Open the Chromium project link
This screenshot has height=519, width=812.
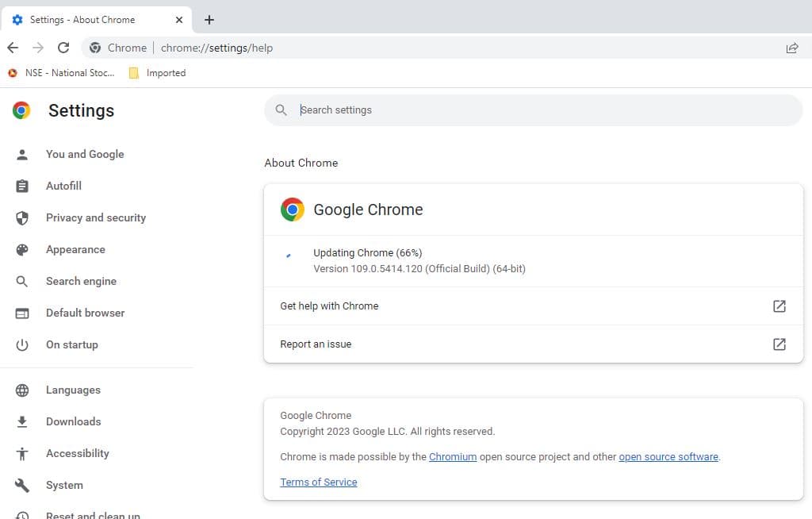[x=453, y=457]
